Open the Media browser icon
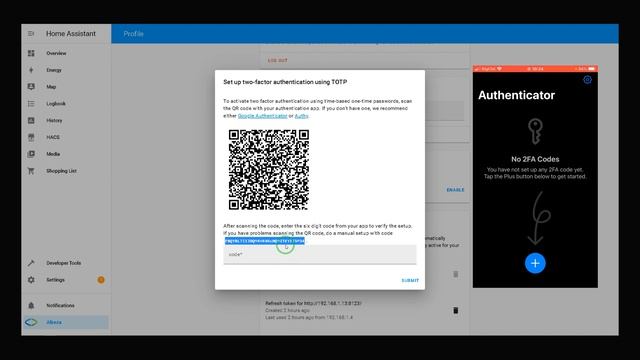The width and height of the screenshot is (640, 360). 31,154
